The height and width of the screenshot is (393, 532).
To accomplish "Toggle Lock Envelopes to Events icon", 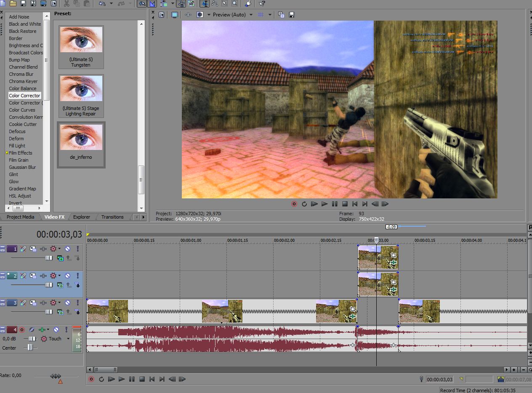I will (181, 3).
